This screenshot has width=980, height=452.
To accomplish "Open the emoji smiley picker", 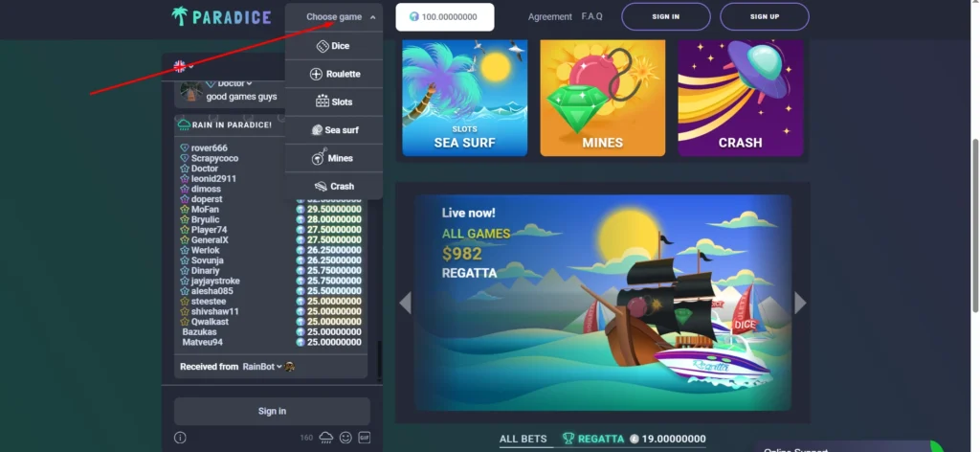I will [345, 438].
